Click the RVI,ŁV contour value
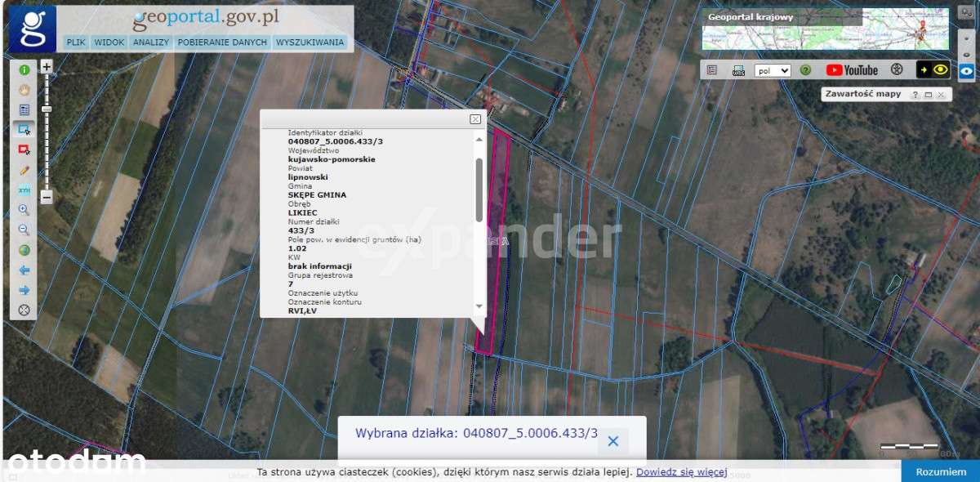980x482 pixels. [x=302, y=310]
